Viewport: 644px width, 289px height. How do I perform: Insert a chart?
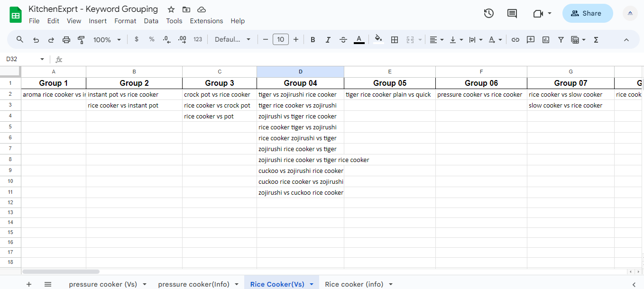pos(546,40)
